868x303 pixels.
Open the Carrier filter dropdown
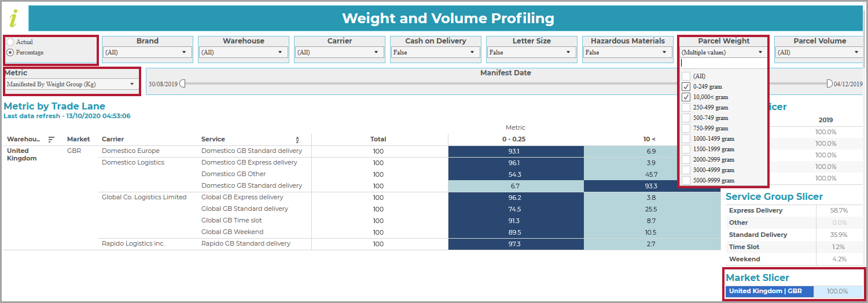pos(340,52)
